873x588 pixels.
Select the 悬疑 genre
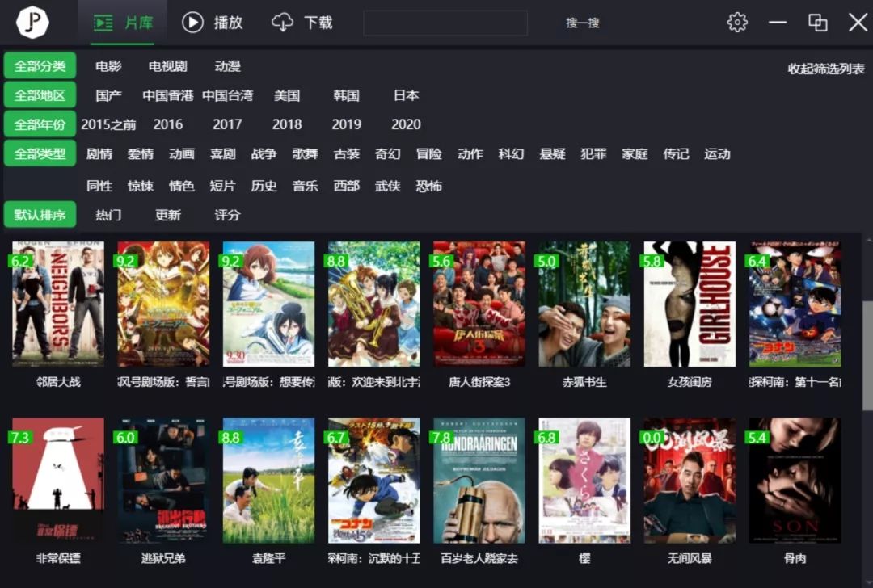point(552,154)
